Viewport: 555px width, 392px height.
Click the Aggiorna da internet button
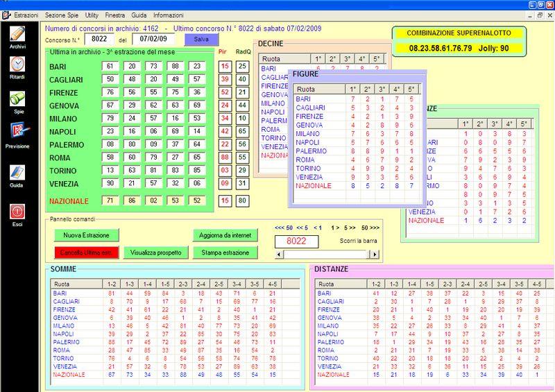click(x=225, y=235)
